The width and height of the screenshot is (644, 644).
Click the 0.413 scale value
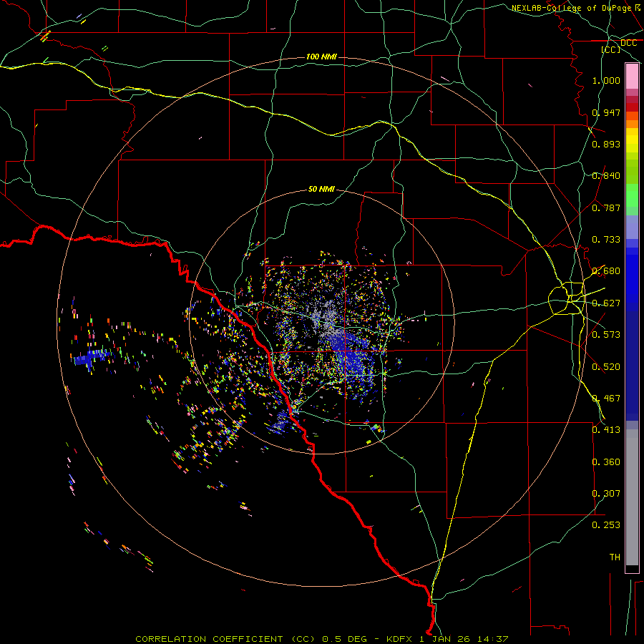606,430
